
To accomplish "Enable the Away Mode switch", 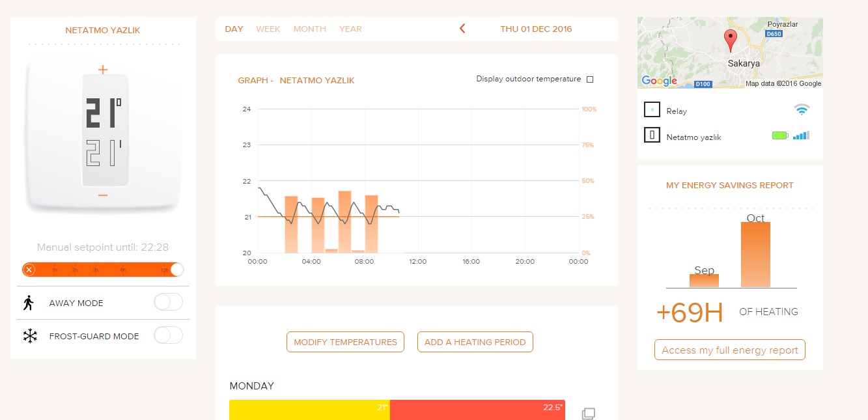I will tap(168, 302).
